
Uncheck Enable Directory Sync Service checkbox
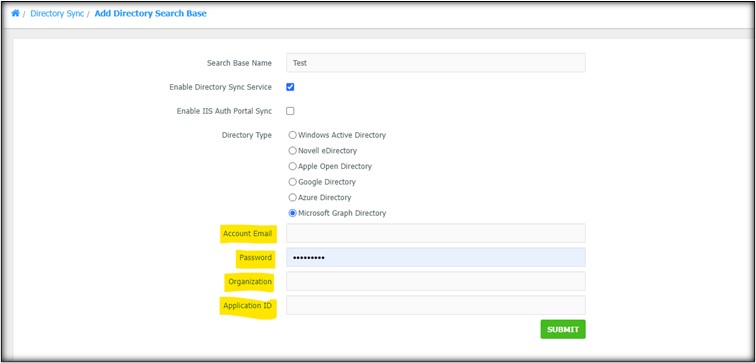tap(290, 87)
